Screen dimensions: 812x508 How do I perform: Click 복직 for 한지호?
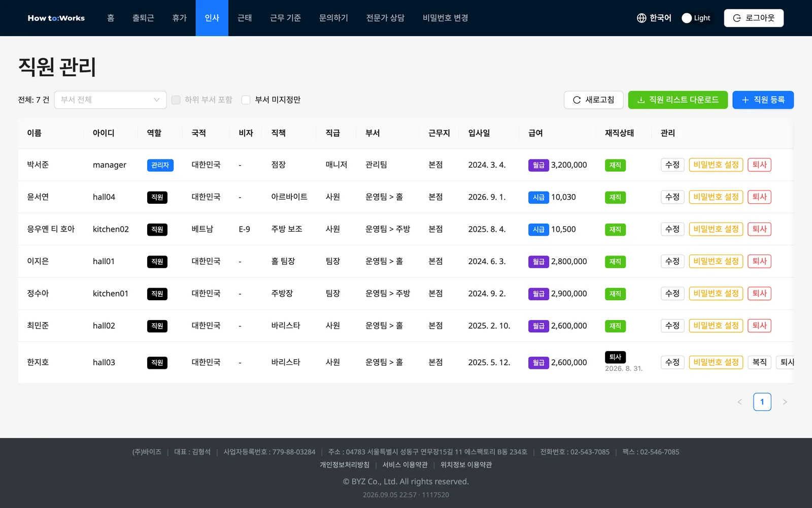coord(760,362)
